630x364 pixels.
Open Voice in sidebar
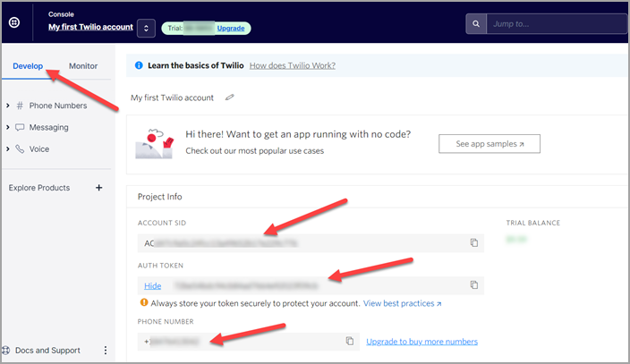(39, 149)
